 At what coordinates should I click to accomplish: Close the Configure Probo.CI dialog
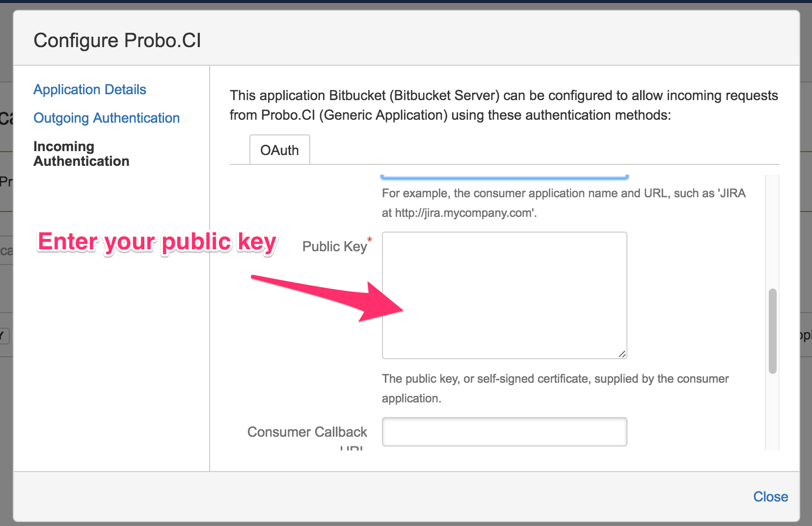coord(770,497)
